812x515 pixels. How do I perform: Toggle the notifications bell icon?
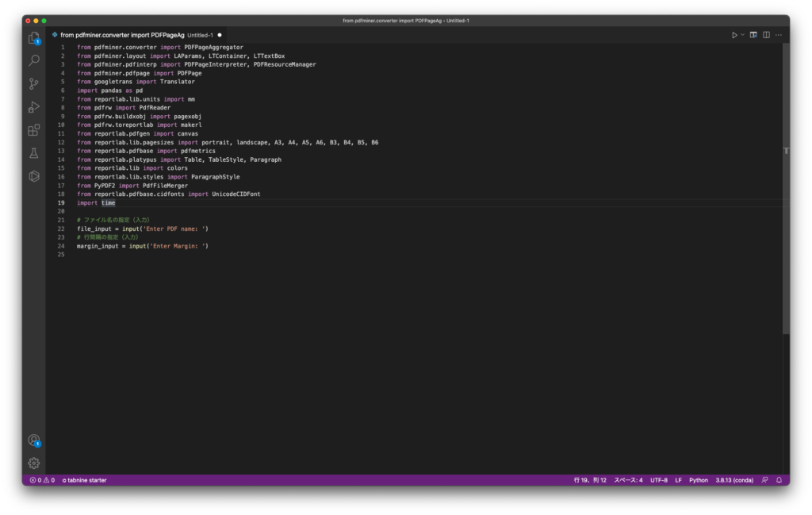(x=779, y=480)
